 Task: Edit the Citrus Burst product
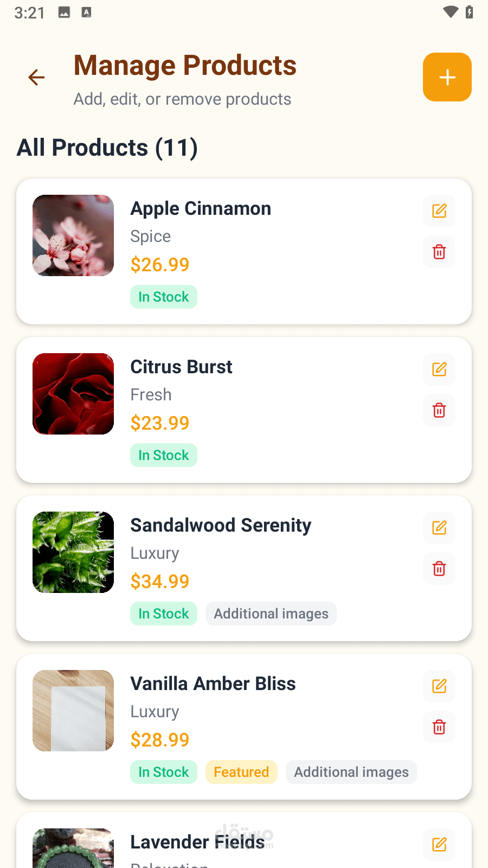[439, 369]
